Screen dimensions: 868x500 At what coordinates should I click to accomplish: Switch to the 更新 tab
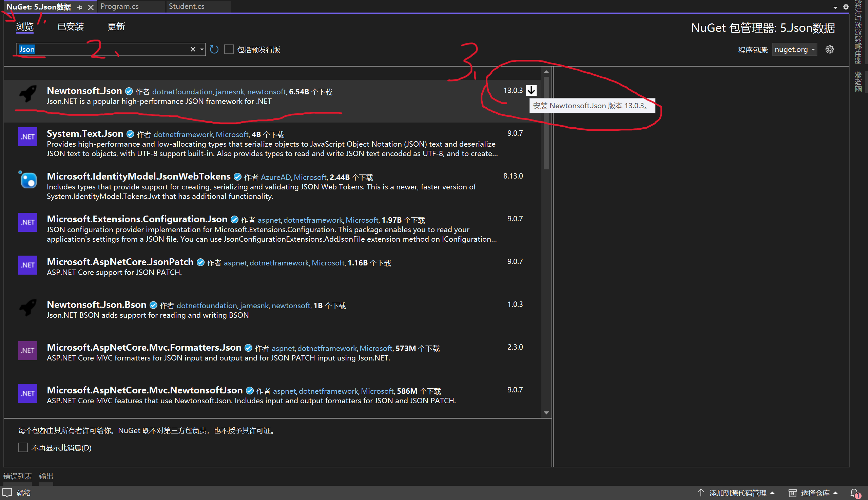pyautogui.click(x=116, y=26)
